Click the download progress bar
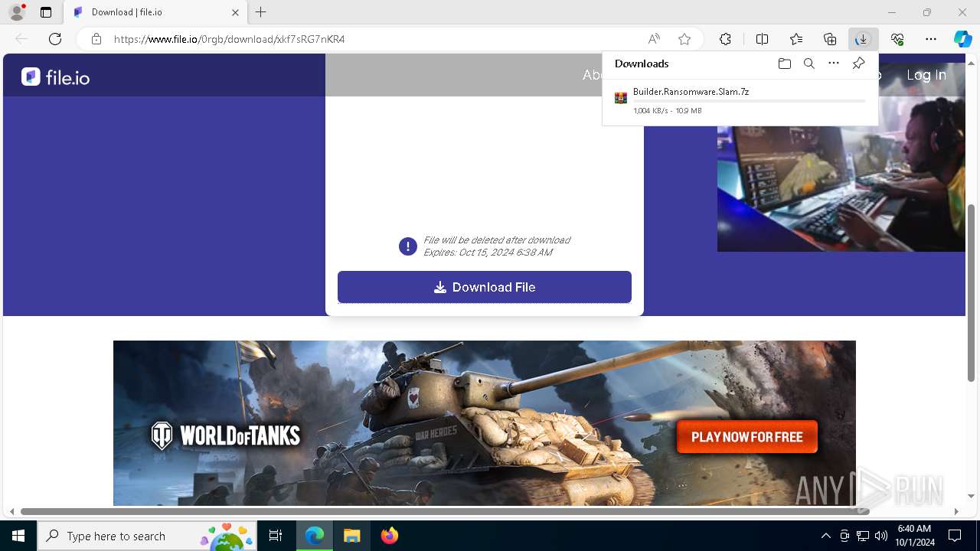This screenshot has width=980, height=551. (749, 101)
